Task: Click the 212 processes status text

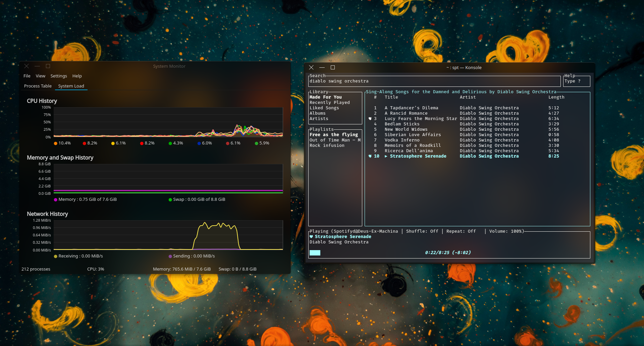Action: point(36,269)
